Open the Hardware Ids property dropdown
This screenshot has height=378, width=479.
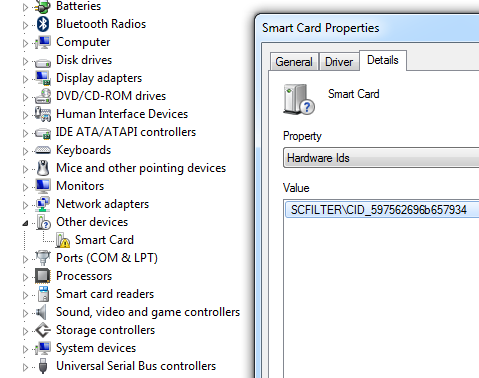coord(381,158)
